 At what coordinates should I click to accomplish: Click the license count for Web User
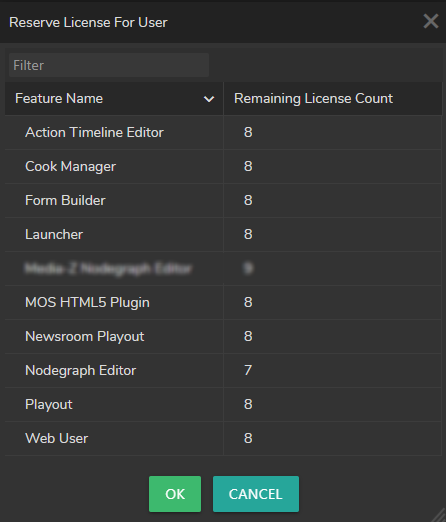[x=248, y=438]
